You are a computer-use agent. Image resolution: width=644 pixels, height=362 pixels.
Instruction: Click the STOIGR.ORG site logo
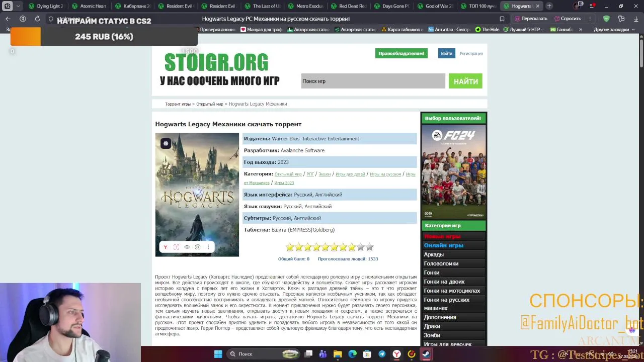[216, 62]
